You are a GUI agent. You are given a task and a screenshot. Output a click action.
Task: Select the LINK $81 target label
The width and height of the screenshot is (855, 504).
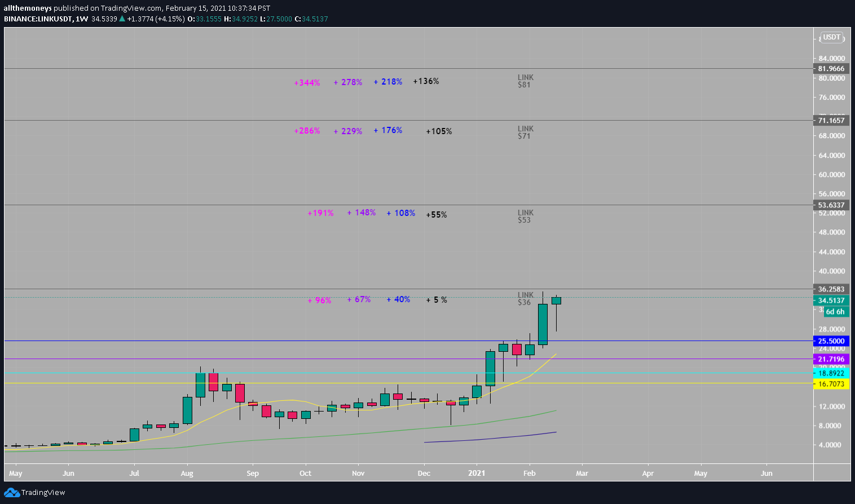[526, 81]
